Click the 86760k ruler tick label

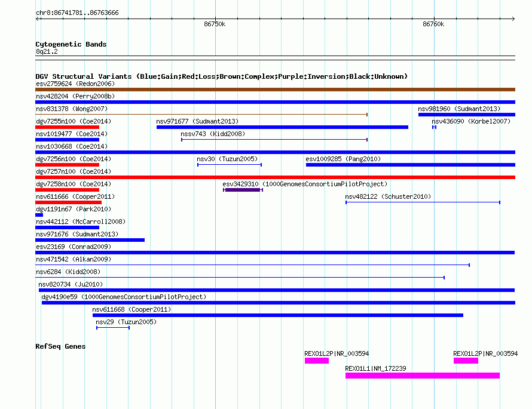(x=433, y=24)
